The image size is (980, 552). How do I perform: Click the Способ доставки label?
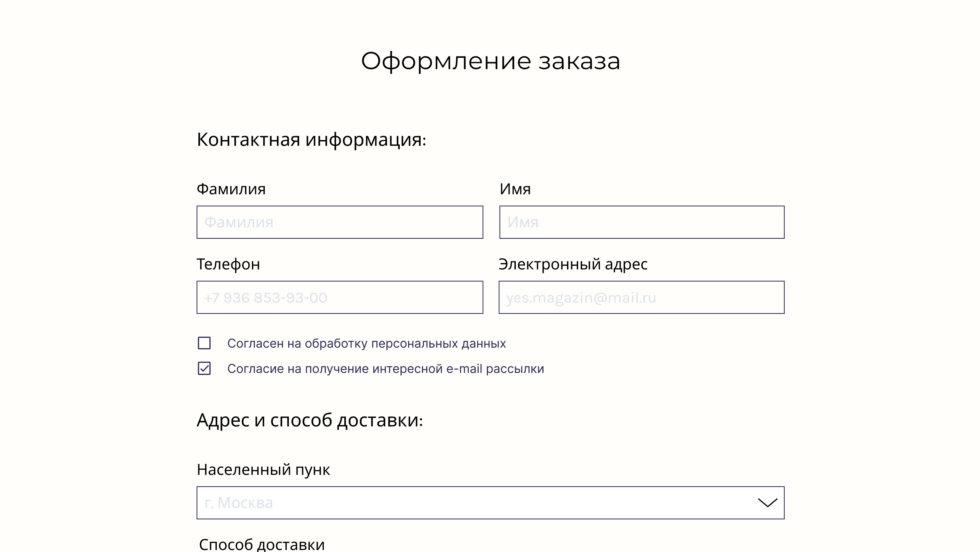[262, 544]
